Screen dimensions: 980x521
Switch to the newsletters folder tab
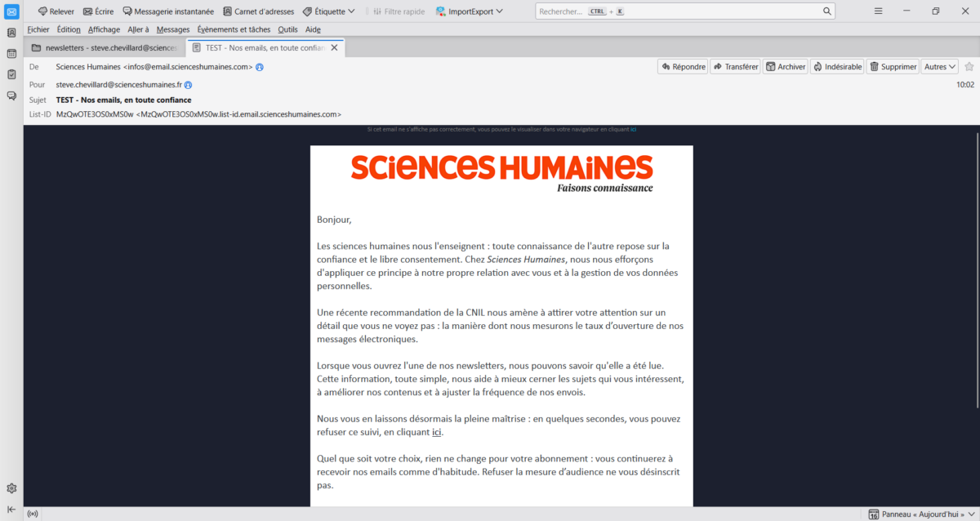coord(105,48)
